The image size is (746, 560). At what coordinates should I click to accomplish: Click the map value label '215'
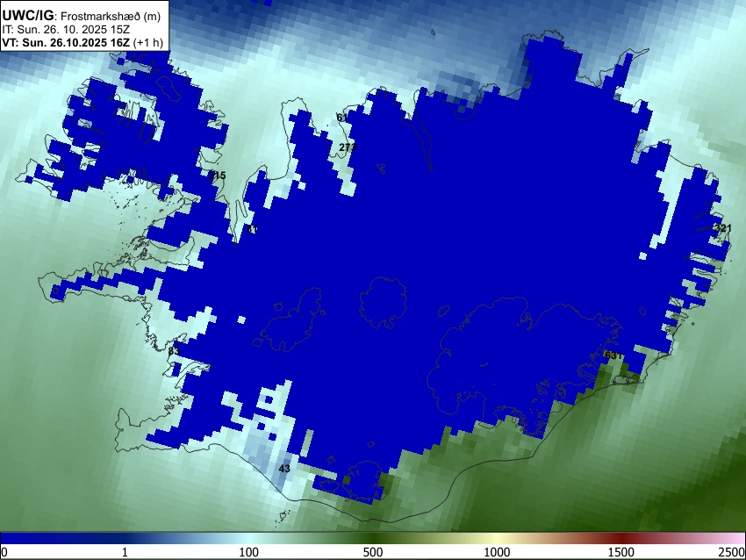[x=218, y=176]
